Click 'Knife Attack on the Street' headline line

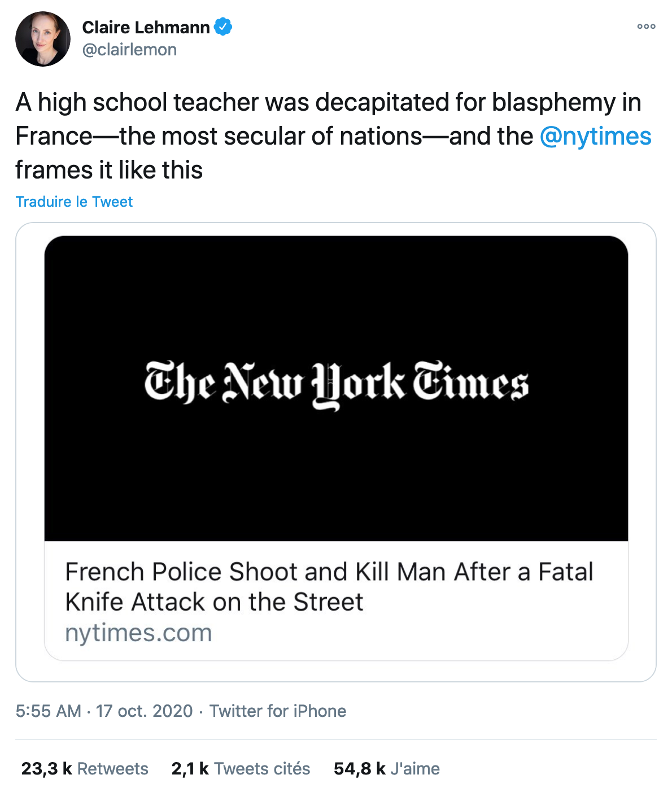214,602
